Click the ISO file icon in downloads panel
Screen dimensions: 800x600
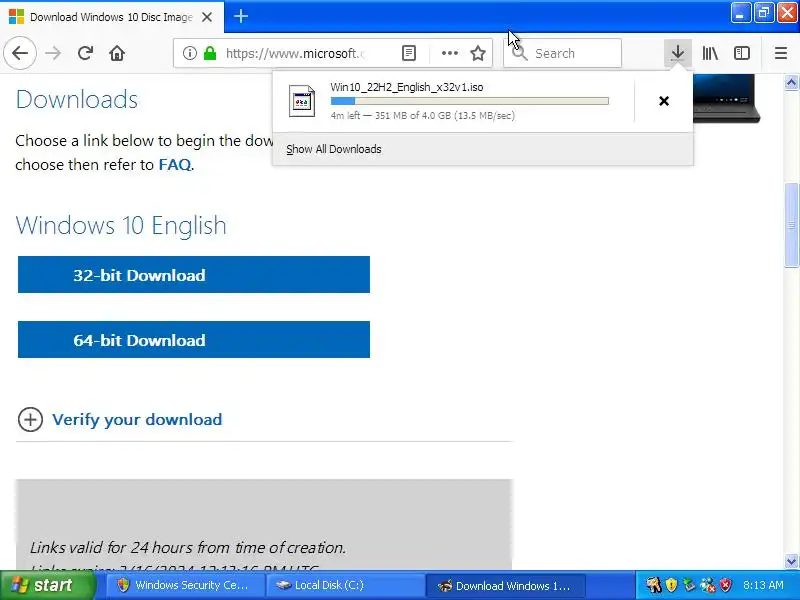click(302, 101)
